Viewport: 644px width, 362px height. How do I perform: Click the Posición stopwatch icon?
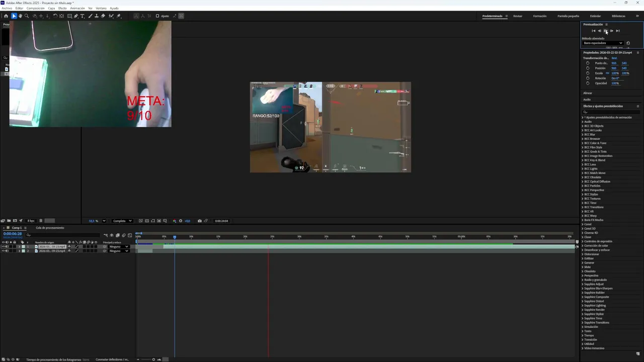click(588, 68)
